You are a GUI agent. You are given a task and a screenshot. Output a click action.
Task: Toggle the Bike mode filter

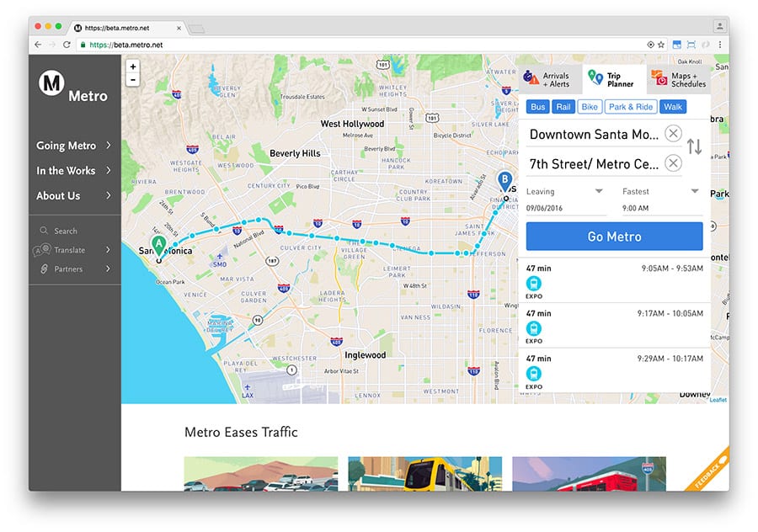click(x=590, y=107)
